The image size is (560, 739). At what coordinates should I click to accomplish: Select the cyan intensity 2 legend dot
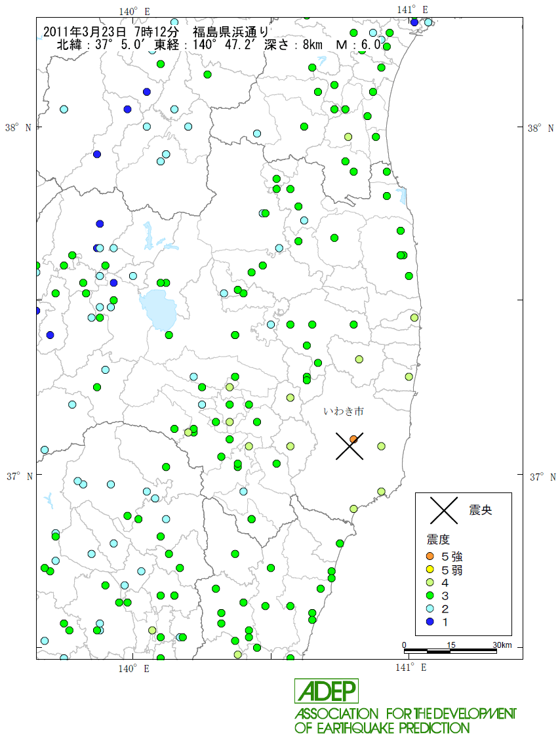(x=430, y=609)
